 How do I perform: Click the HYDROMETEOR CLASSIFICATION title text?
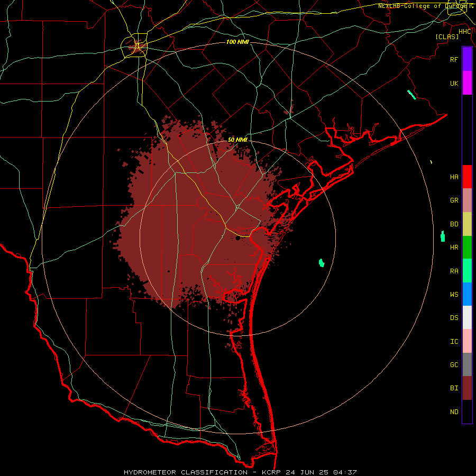point(186,472)
